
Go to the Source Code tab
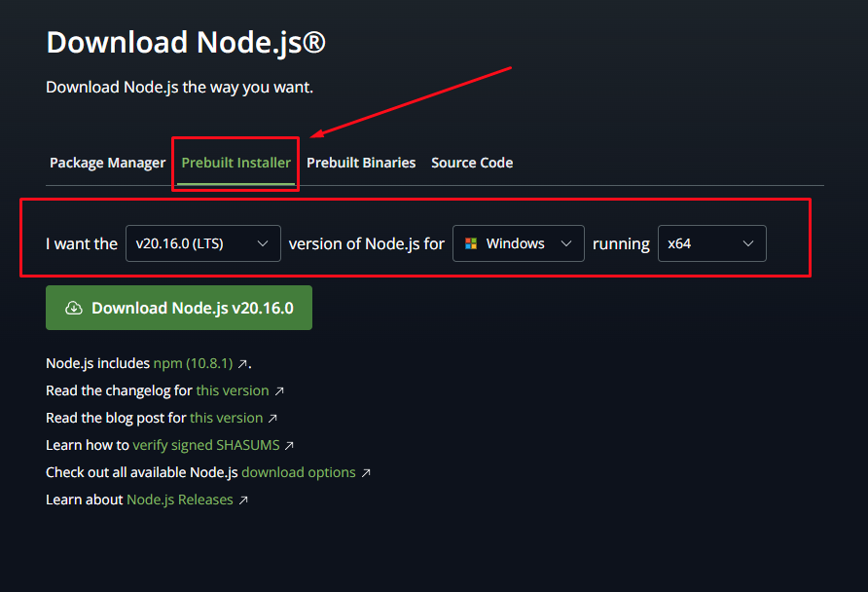tap(472, 163)
